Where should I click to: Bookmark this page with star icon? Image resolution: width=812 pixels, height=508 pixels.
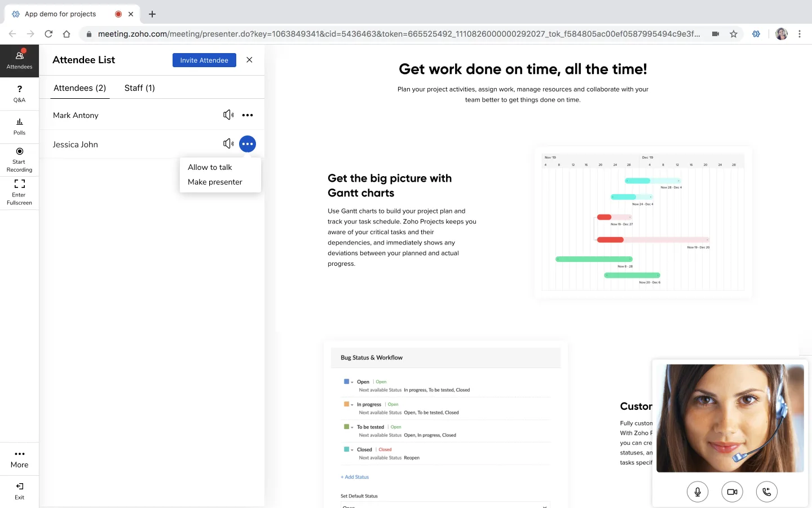coord(734,34)
